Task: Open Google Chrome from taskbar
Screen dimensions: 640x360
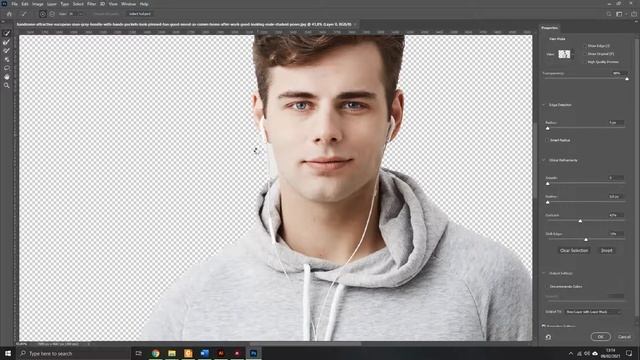Action: [156, 353]
